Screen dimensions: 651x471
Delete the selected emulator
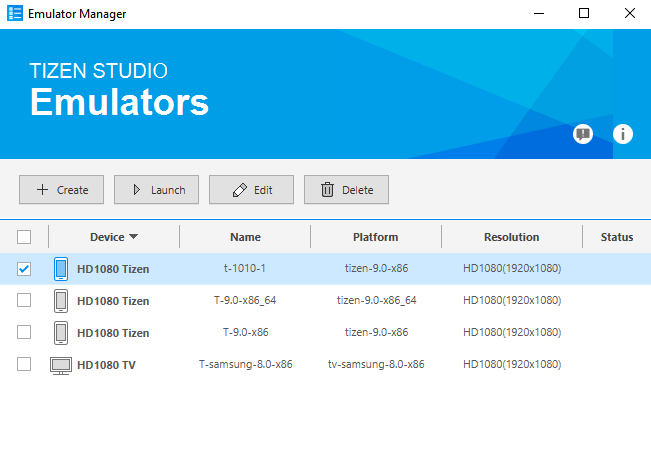(x=346, y=190)
